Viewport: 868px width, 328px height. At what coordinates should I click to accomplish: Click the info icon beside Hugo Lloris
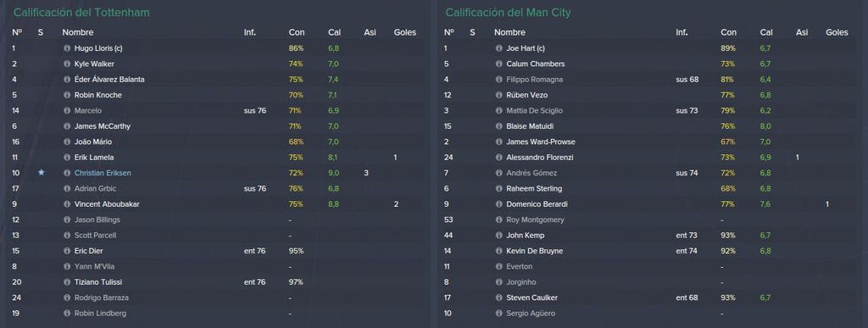[67, 48]
